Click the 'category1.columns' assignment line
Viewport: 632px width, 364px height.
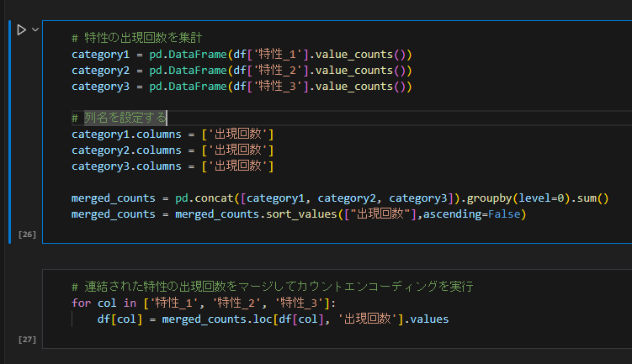173,135
